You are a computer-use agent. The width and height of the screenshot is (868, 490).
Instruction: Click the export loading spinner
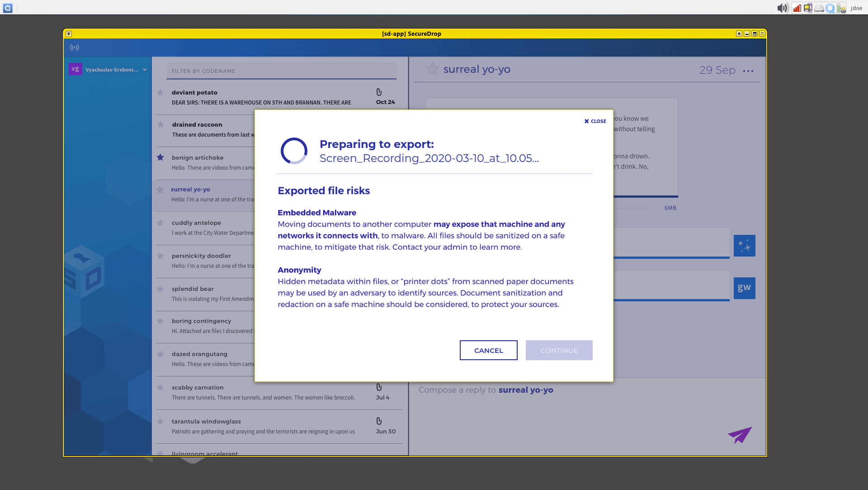click(294, 151)
